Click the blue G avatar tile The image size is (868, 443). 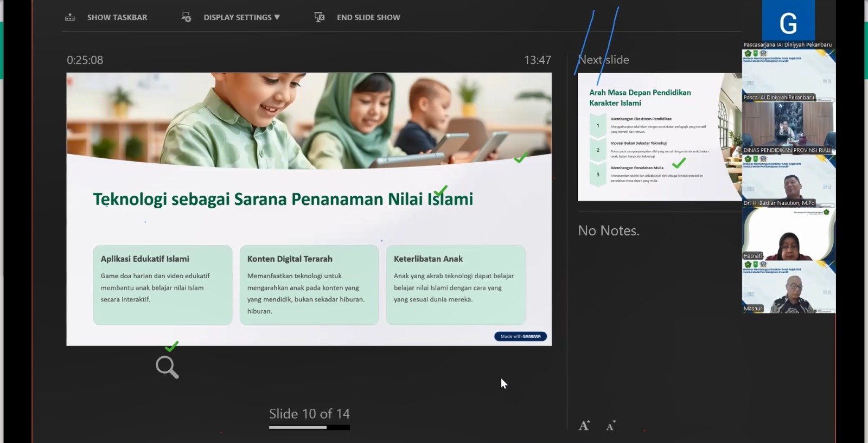tap(788, 22)
